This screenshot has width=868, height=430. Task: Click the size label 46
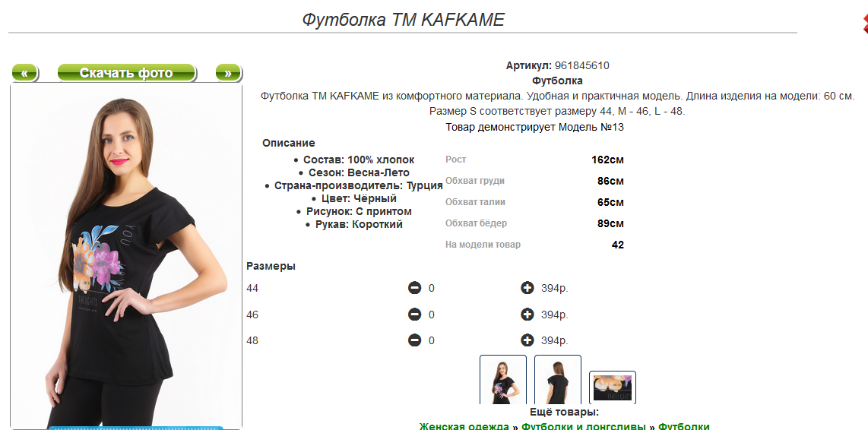(252, 315)
